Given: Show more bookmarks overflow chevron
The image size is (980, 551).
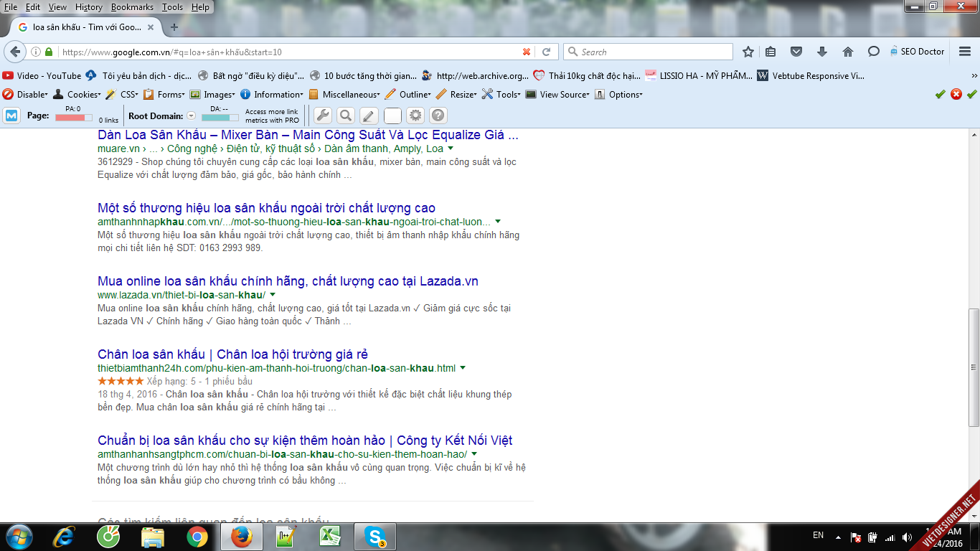Looking at the screenshot, I should pyautogui.click(x=974, y=76).
